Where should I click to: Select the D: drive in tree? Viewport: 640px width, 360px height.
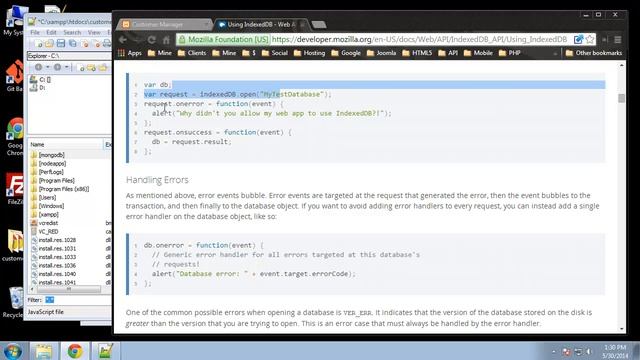click(x=38, y=87)
